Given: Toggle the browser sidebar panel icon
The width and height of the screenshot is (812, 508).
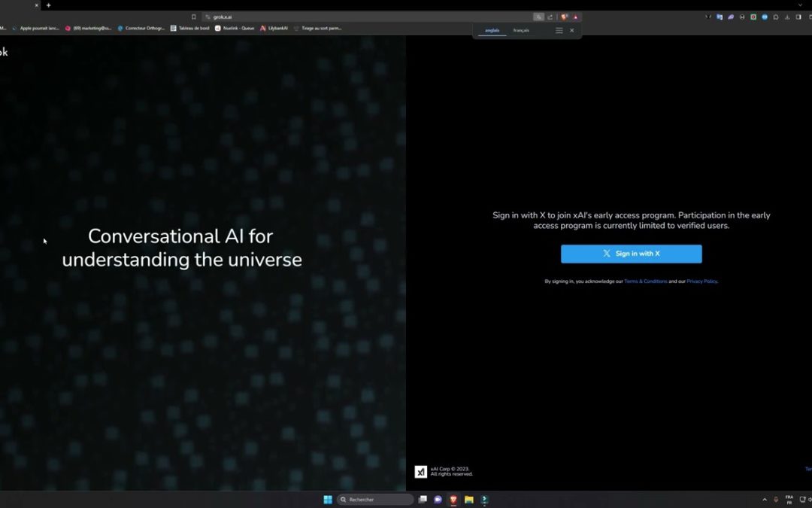Looking at the screenshot, I should (x=798, y=17).
